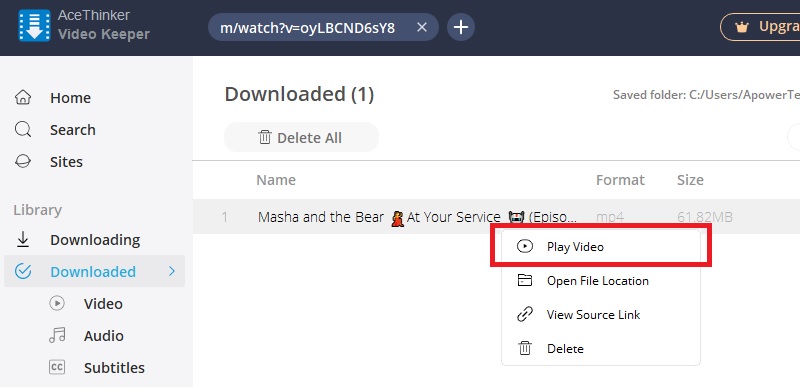
Task: Click the Upgrade crown button
Action: (x=761, y=27)
